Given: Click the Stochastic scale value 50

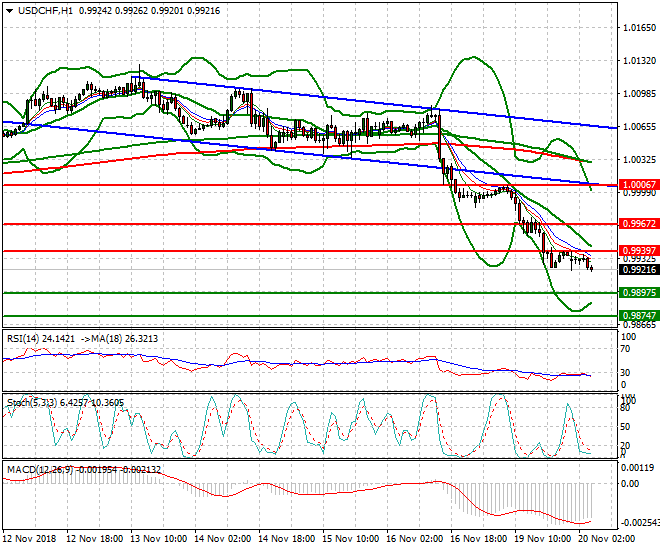Looking at the screenshot, I should click(x=625, y=427).
